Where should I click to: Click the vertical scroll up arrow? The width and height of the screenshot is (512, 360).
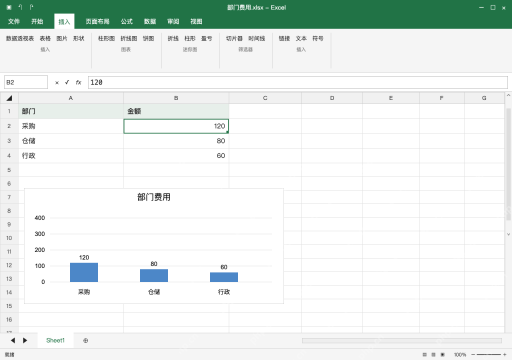tap(508, 95)
